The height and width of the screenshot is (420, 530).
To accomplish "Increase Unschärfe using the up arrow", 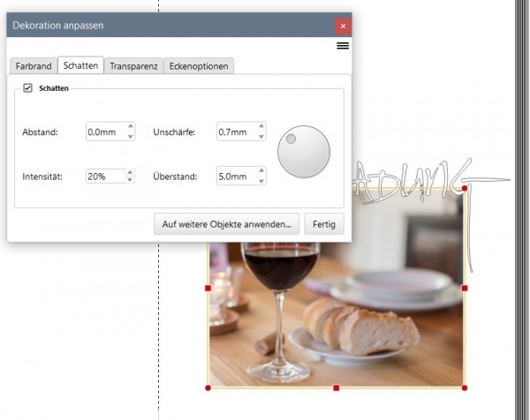I will (261, 126).
